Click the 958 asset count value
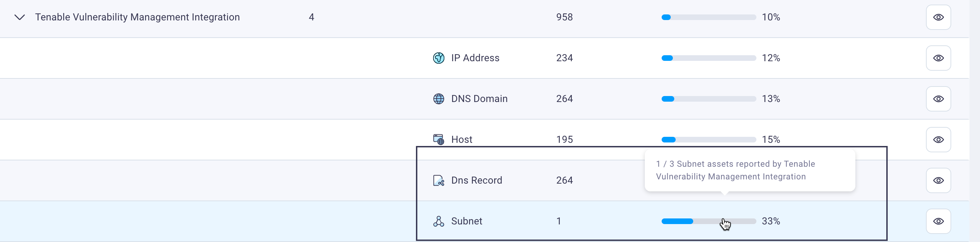The image size is (980, 242). click(x=564, y=17)
